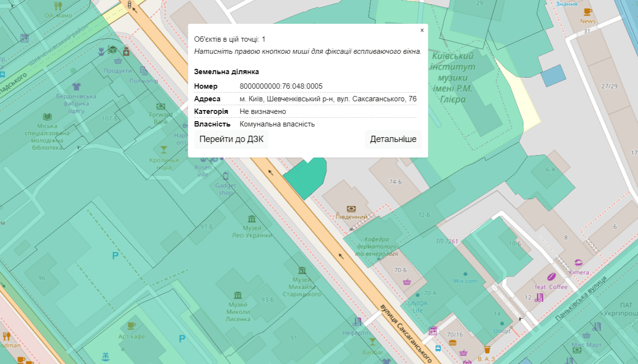The height and width of the screenshot is (364, 638).
Task: Click the Кафедра дерматології та венерології label
Action: [376, 246]
